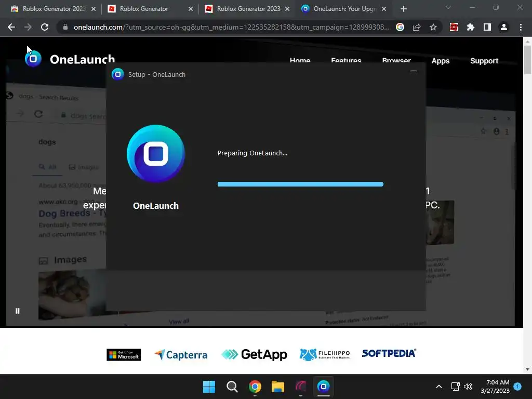Open the FileHippo logo link
Viewport: 532px width, 399px height.
coord(325,354)
